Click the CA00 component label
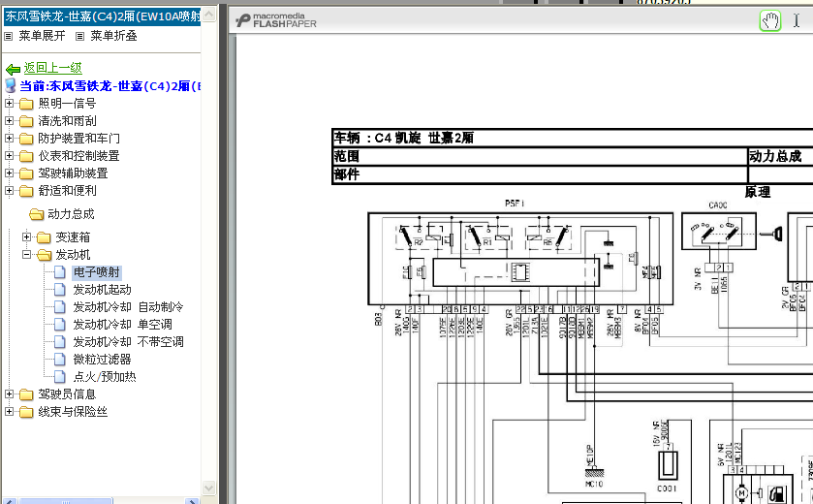 point(718,205)
